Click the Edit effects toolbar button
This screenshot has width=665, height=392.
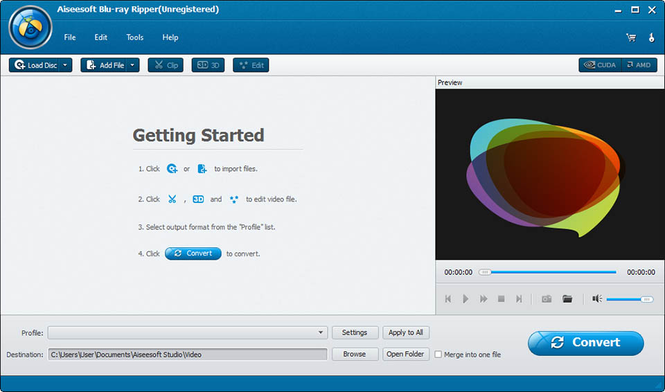pos(251,65)
